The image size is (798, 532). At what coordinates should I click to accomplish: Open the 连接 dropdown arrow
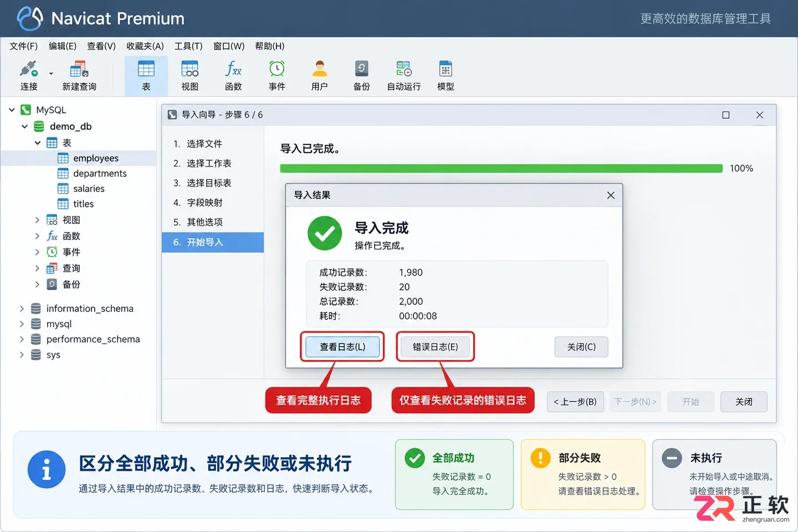[x=51, y=73]
